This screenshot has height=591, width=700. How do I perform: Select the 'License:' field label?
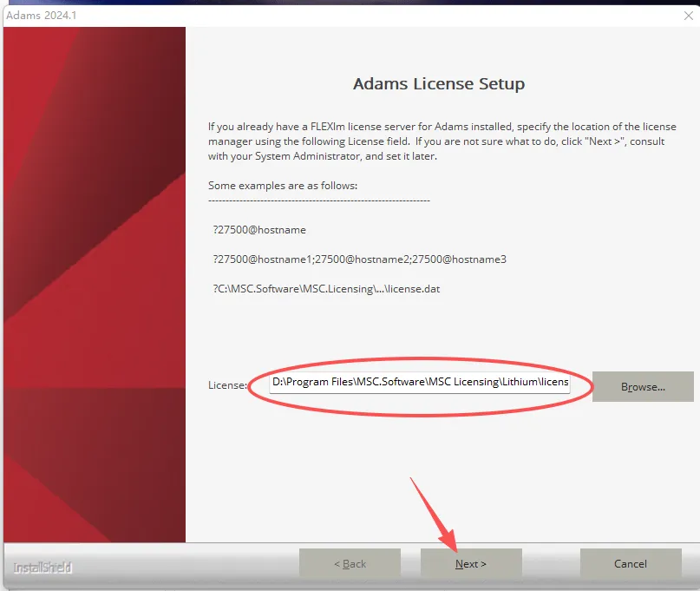(227, 385)
